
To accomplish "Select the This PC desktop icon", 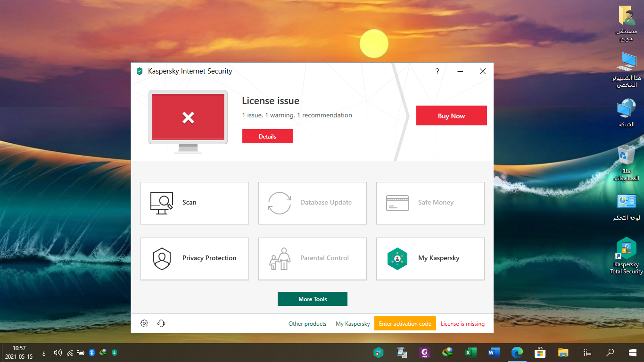I will point(627,70).
